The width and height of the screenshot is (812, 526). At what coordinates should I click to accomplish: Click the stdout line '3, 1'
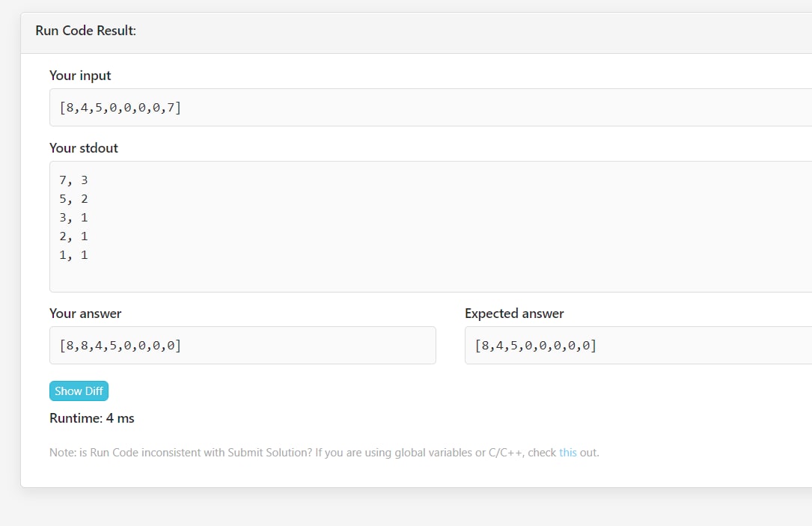coord(73,218)
